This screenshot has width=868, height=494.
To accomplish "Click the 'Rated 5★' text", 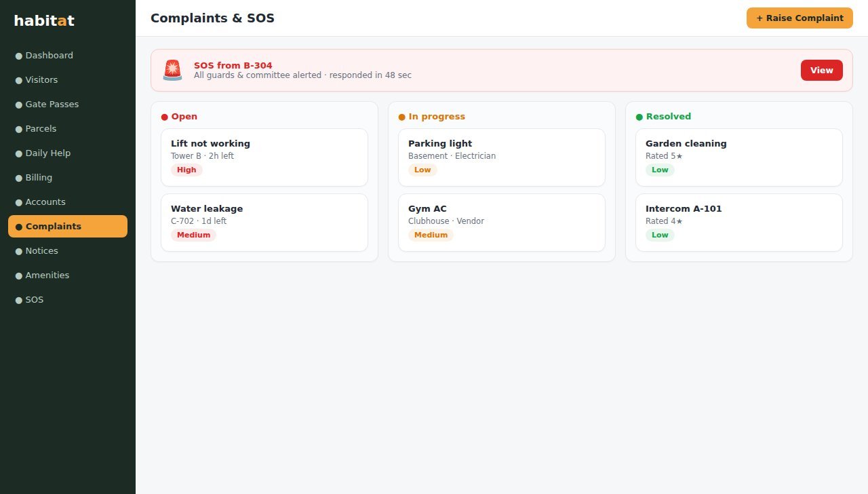I will point(664,156).
